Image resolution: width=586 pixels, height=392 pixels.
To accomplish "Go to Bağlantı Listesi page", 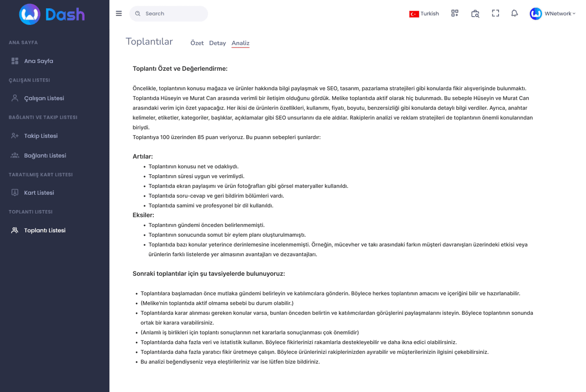I will [x=45, y=156].
